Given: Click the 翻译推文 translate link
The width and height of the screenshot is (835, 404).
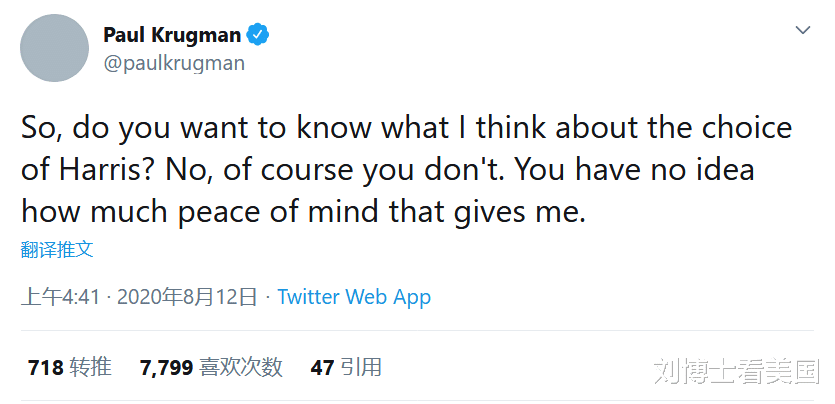Looking at the screenshot, I should tap(57, 250).
